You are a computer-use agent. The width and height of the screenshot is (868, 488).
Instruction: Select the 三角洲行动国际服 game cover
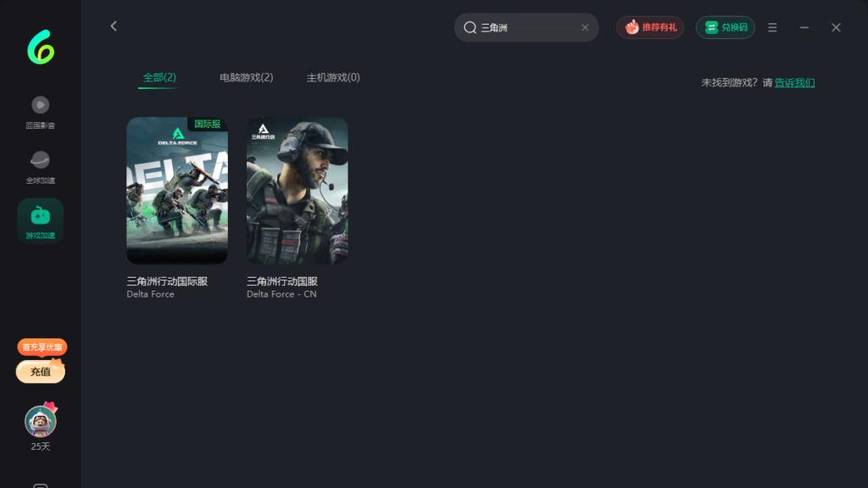coord(177,191)
